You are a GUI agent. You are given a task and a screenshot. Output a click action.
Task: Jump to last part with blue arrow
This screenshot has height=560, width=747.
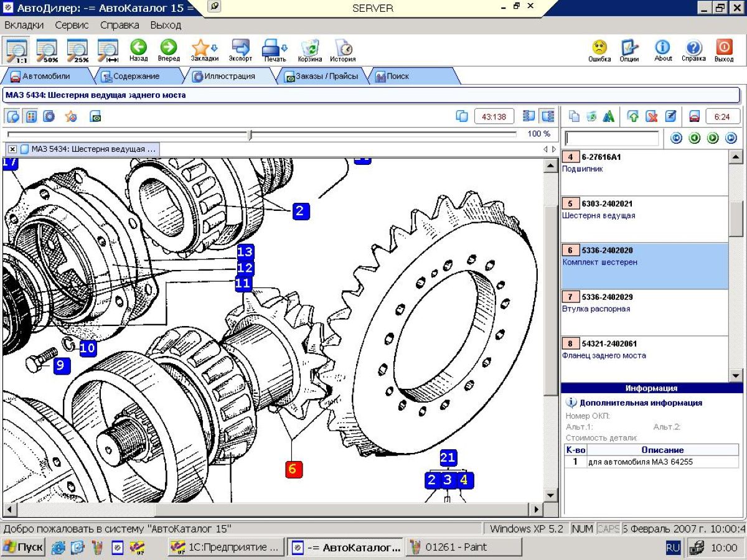tap(731, 138)
